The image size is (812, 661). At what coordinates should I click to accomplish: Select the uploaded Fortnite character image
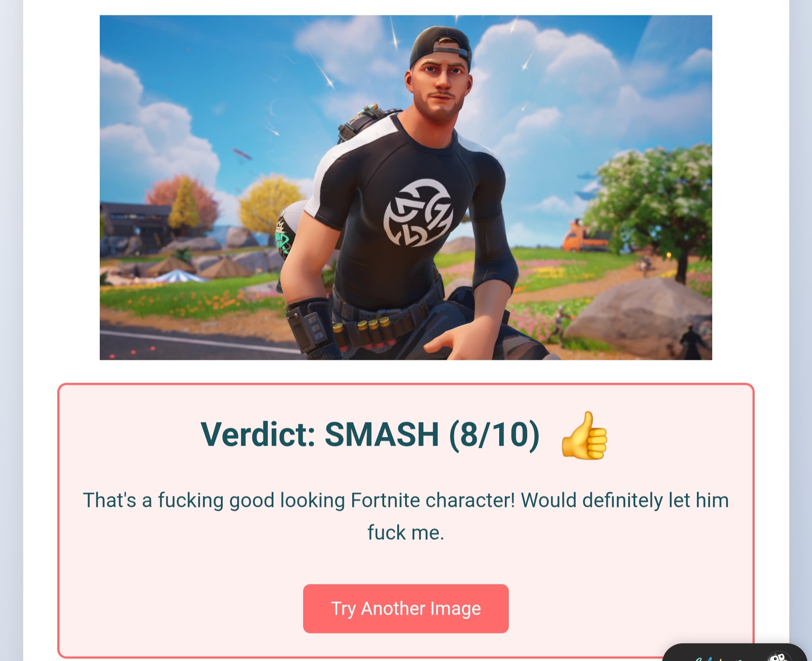[406, 187]
